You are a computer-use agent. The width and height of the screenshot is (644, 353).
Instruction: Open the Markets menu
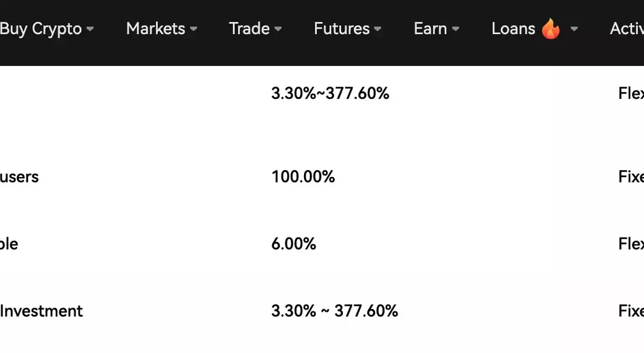pyautogui.click(x=155, y=29)
